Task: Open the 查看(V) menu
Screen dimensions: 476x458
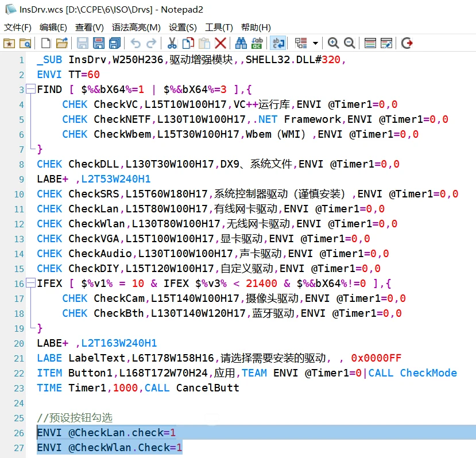Action: click(89, 28)
